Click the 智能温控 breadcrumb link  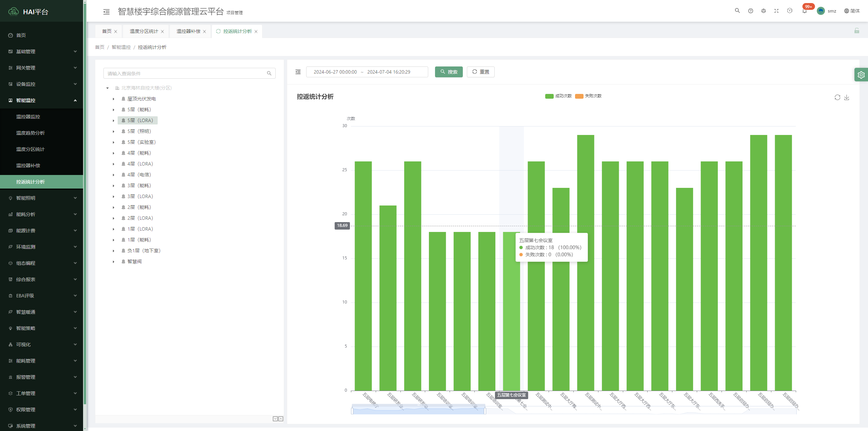(x=121, y=47)
